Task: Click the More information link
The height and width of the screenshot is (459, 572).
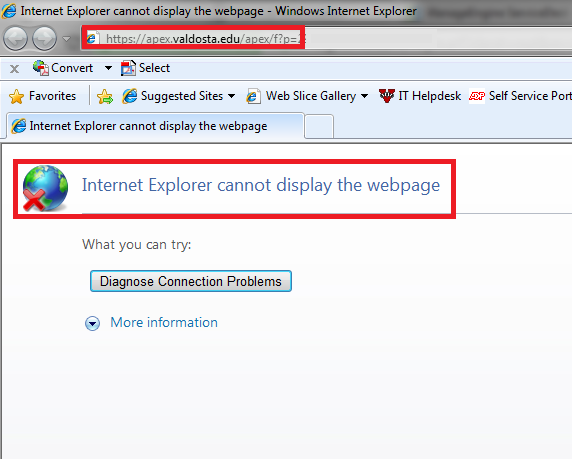Action: click(x=164, y=323)
